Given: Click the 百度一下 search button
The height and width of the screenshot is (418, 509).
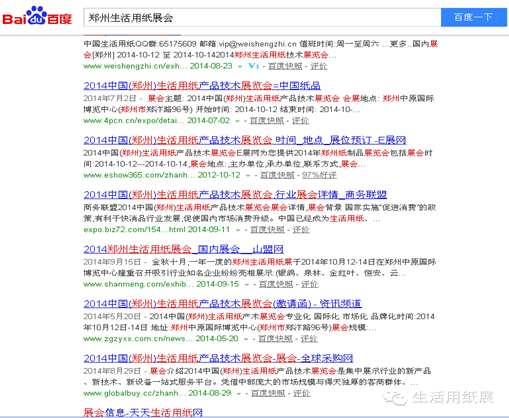Looking at the screenshot, I should click(x=473, y=17).
